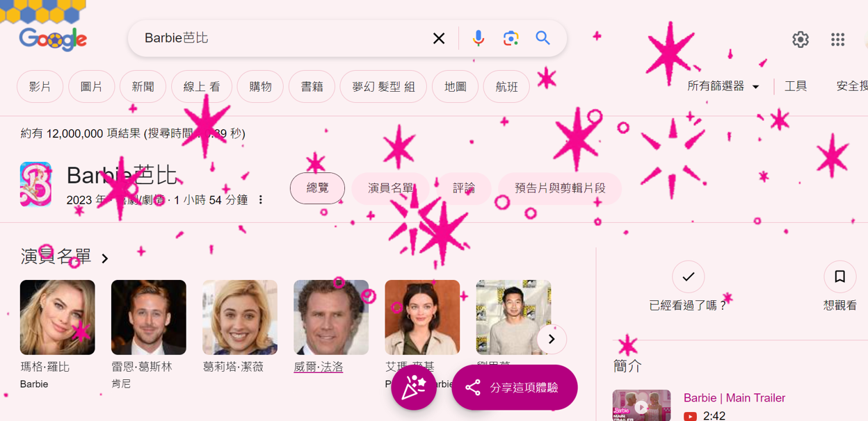Click inside the Barbie search field
Image resolution: width=868 pixels, height=421 pixels.
(278, 38)
